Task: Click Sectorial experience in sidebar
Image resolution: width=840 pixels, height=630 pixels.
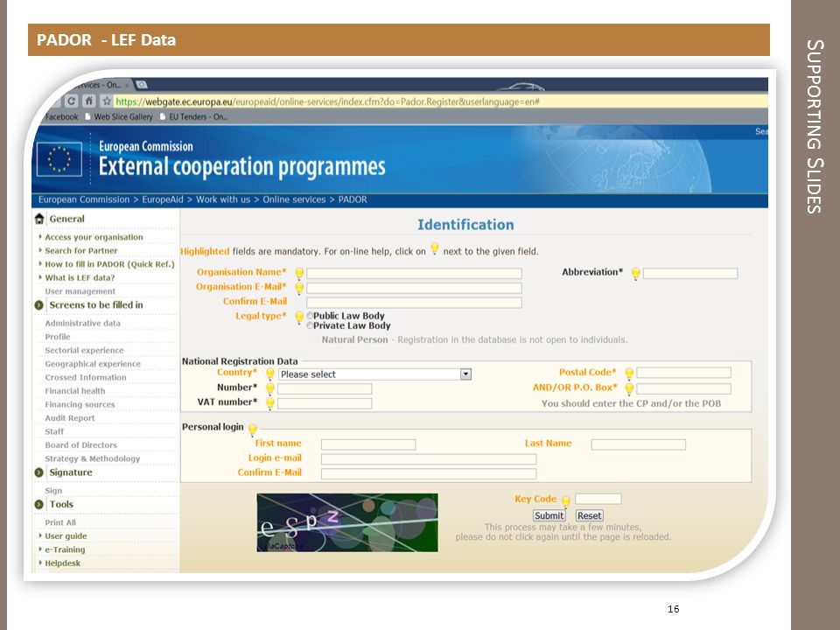Action: pos(84,350)
